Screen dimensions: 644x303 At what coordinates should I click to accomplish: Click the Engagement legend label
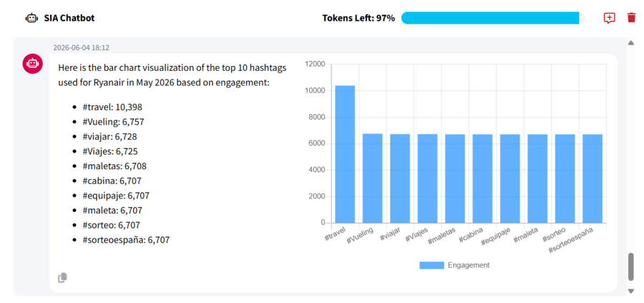(x=469, y=265)
